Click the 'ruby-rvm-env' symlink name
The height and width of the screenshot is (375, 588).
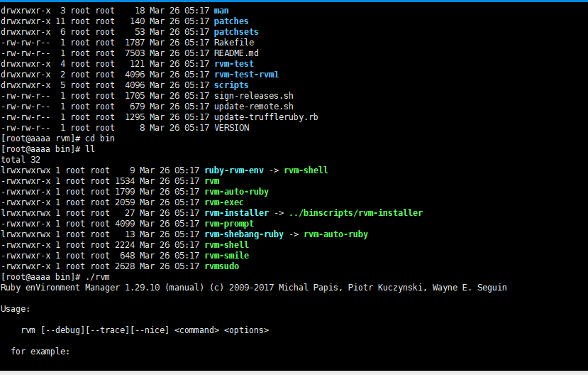234,170
